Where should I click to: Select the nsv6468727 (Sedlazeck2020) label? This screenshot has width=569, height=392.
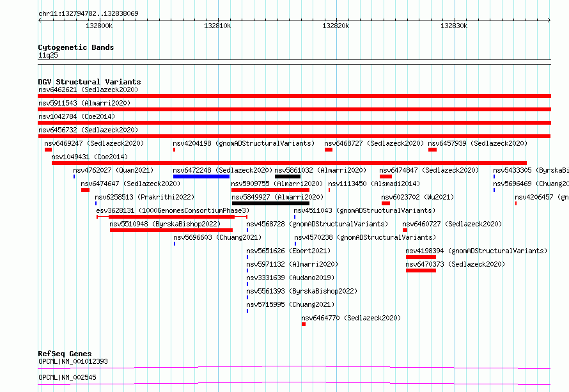pyautogui.click(x=374, y=143)
